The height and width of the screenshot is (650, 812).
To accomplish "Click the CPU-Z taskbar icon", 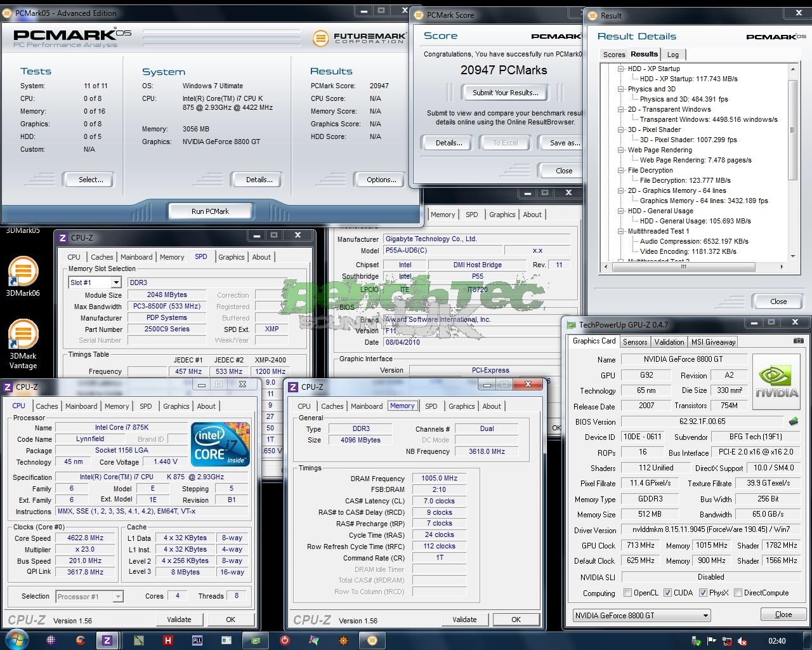I will [107, 640].
